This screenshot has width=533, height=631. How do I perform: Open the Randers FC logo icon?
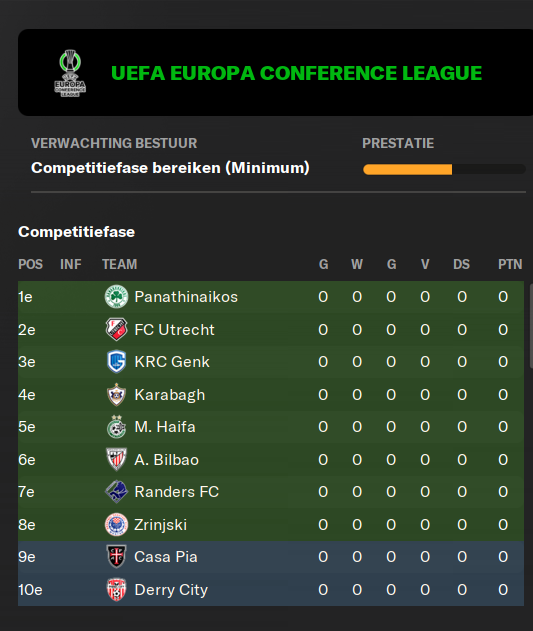coord(116,492)
